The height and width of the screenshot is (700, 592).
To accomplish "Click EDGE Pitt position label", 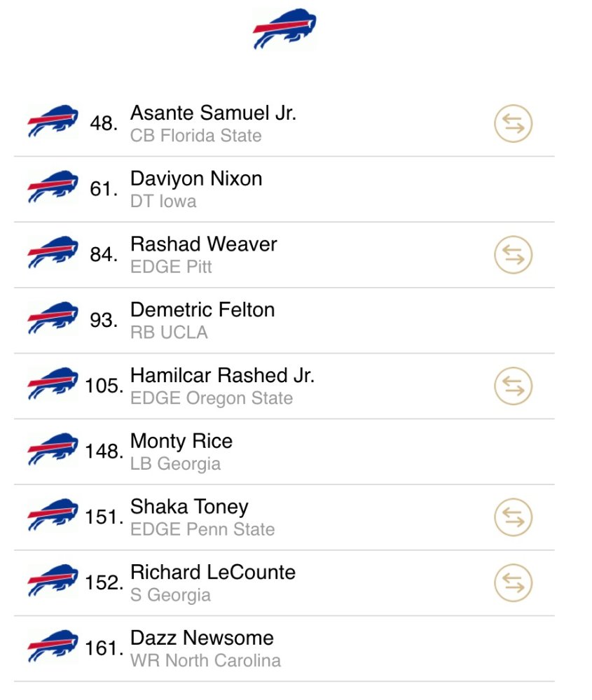I will 171,267.
